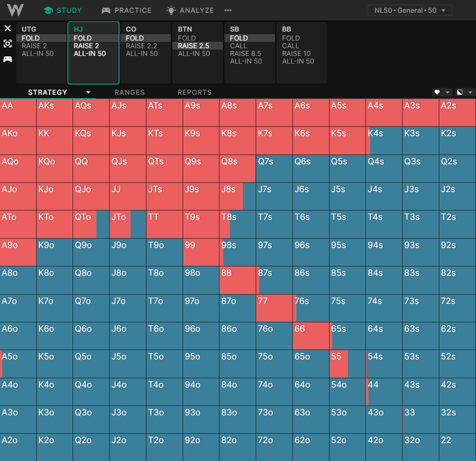Select RAISE 2 in the HJ panel
The height and width of the screenshot is (461, 476).
(86, 46)
